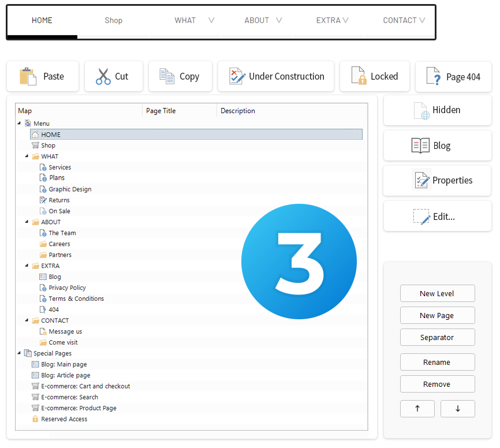
Task: Click the New Page button
Action: click(437, 315)
